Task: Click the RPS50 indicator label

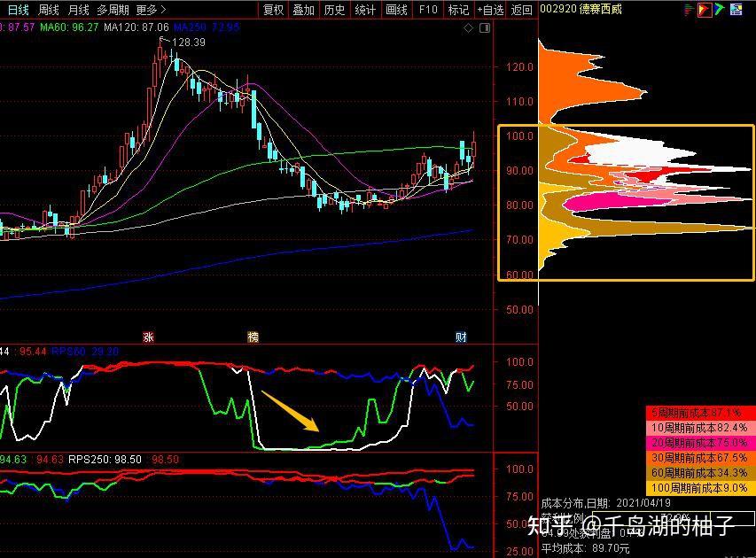Action: pyautogui.click(x=85, y=352)
